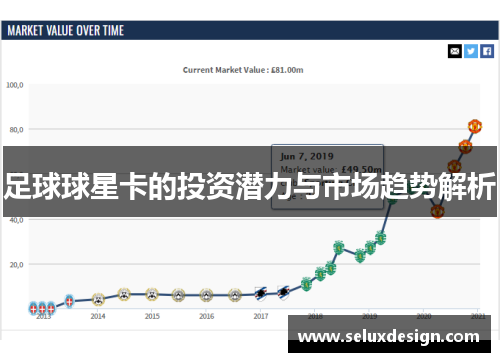Click the Sporting marker just above 2019
The image size is (500, 362).
tap(370, 248)
